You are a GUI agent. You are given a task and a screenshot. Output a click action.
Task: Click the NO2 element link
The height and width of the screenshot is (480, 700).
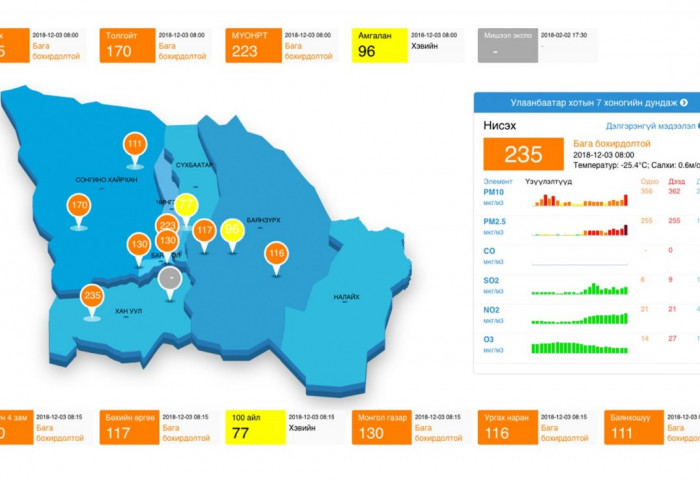tap(491, 310)
